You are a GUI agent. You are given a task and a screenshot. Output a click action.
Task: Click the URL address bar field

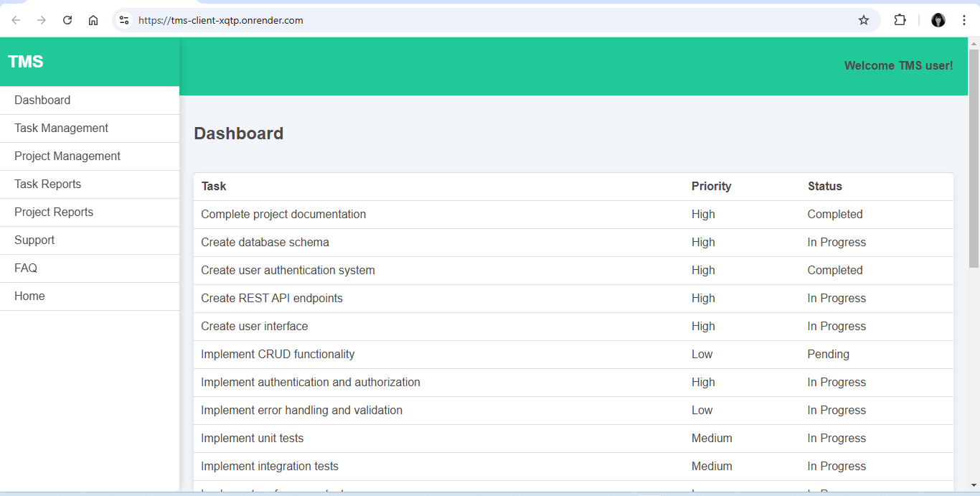tap(488, 20)
